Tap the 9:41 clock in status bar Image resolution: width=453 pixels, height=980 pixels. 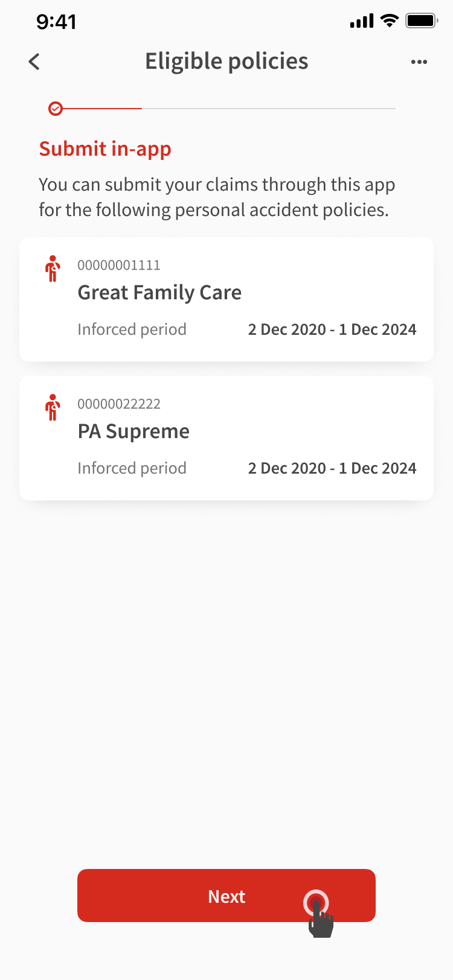pos(56,22)
